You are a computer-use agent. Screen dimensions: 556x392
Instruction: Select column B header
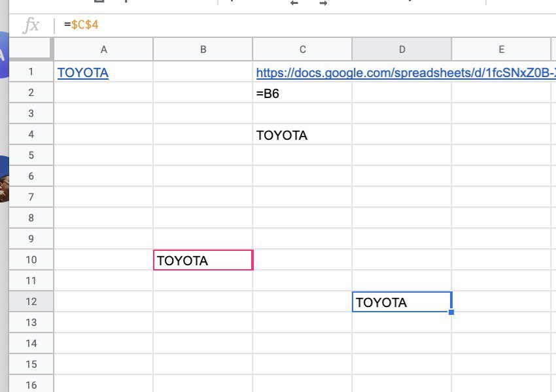(x=203, y=50)
